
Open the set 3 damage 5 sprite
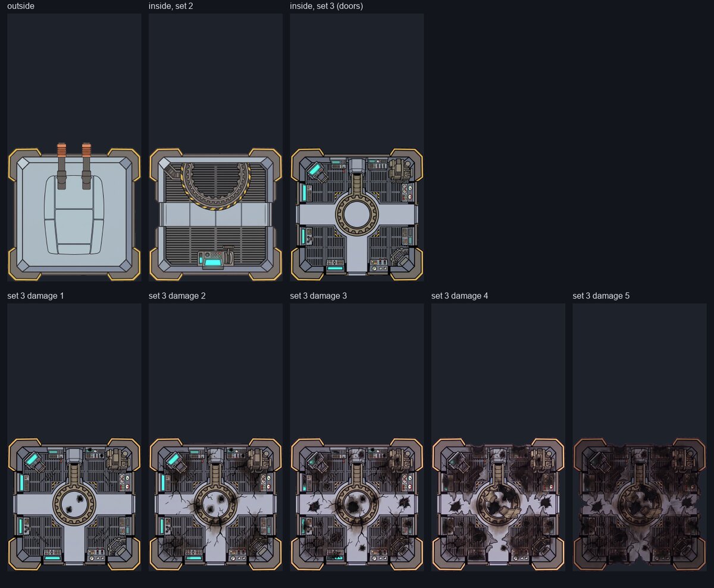tap(640, 438)
